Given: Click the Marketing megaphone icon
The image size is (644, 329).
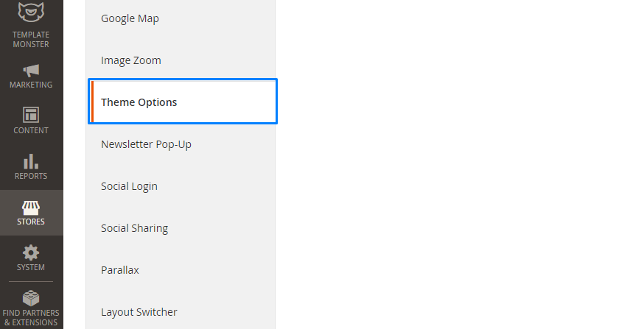Looking at the screenshot, I should pyautogui.click(x=31, y=71).
